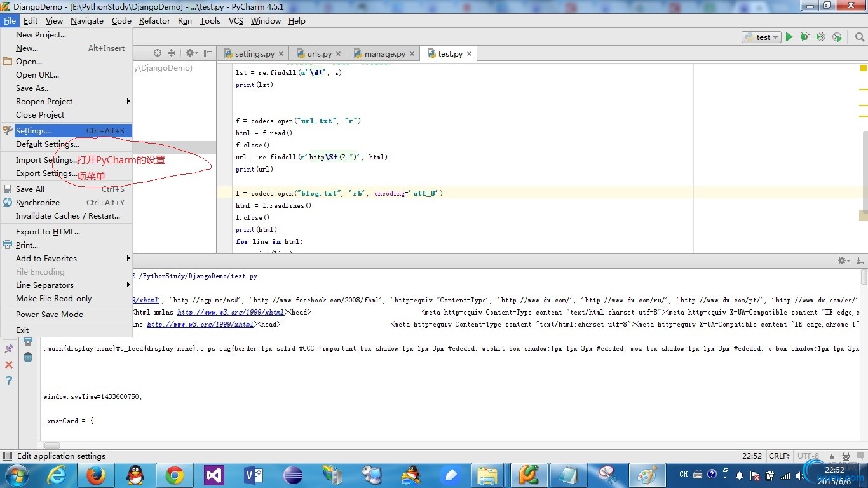
Task: Expand the Reopen Project submenu
Action: tap(66, 102)
